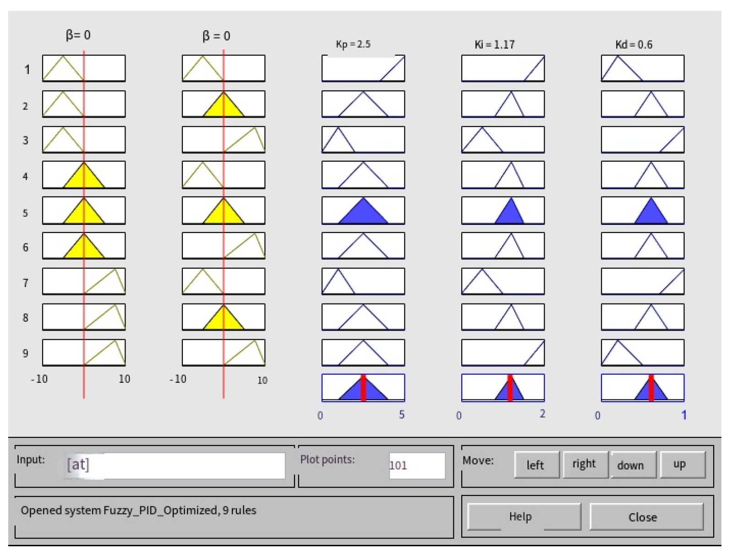Viewport: 737px width, 560px height.
Task: Click rule 5 Kp filled blue plot
Action: point(363,211)
